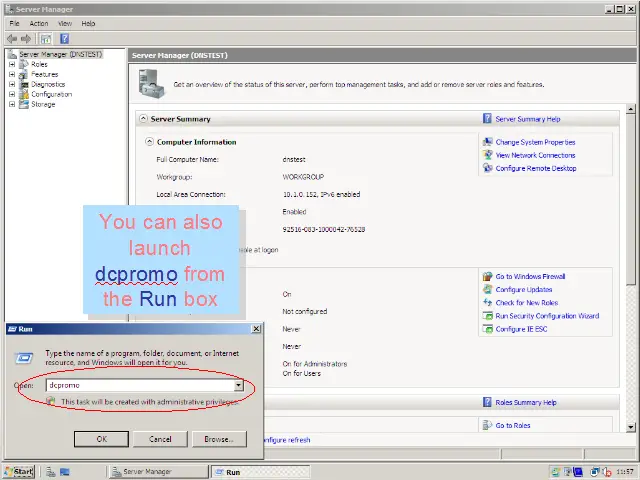Image resolution: width=640 pixels, height=480 pixels.
Task: Click the Run Security Configuration Wizard icon
Action: click(487, 316)
